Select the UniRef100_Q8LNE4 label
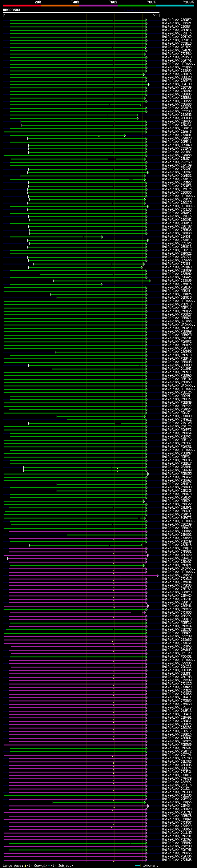The height and width of the screenshot is (868, 197). pos(177,30)
